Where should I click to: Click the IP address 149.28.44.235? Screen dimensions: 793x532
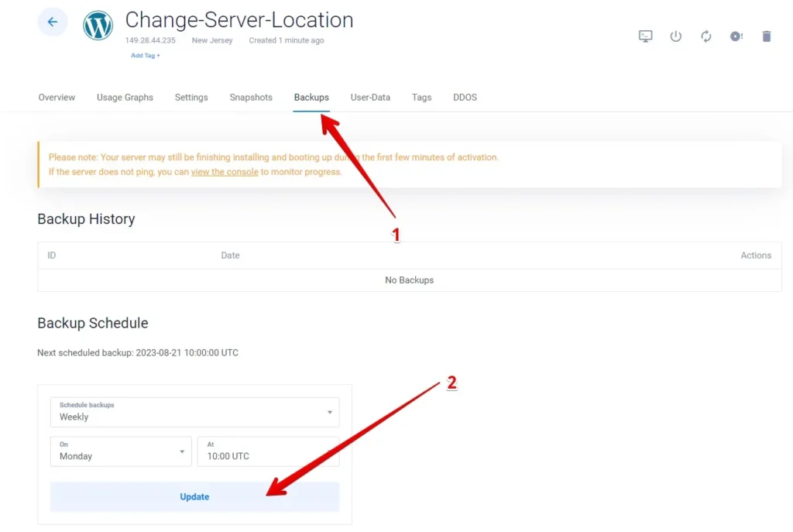tap(150, 40)
